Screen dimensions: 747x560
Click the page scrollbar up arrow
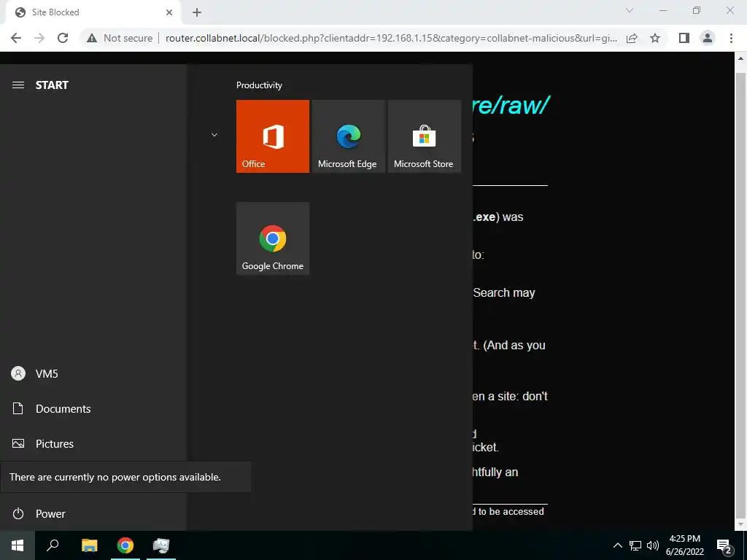click(741, 58)
